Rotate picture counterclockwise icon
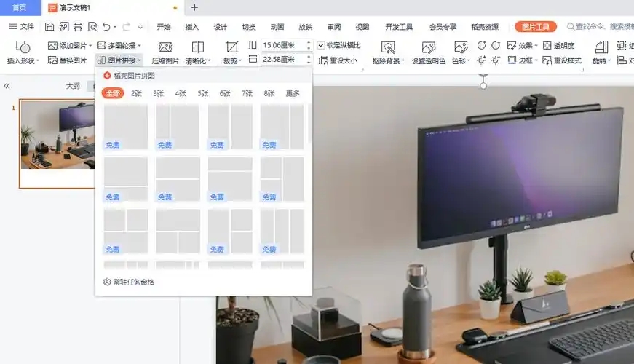 point(496,45)
